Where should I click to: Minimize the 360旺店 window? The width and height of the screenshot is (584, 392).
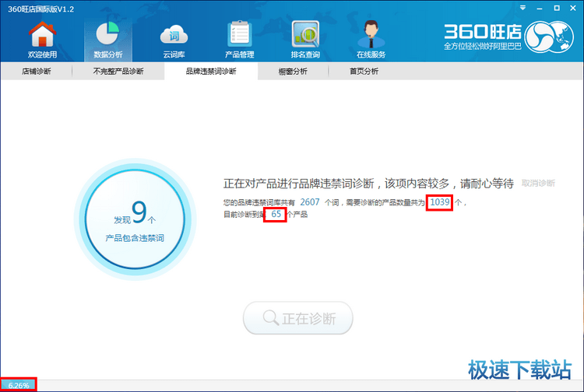pyautogui.click(x=540, y=9)
